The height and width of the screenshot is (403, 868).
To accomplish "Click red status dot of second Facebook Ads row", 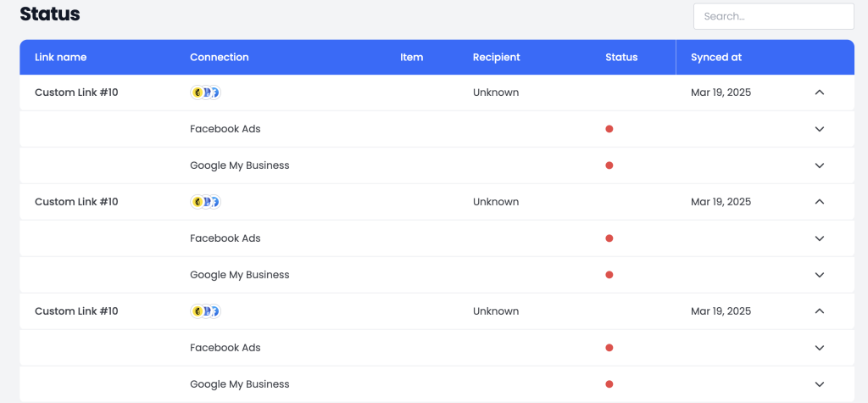I will click(x=609, y=238).
